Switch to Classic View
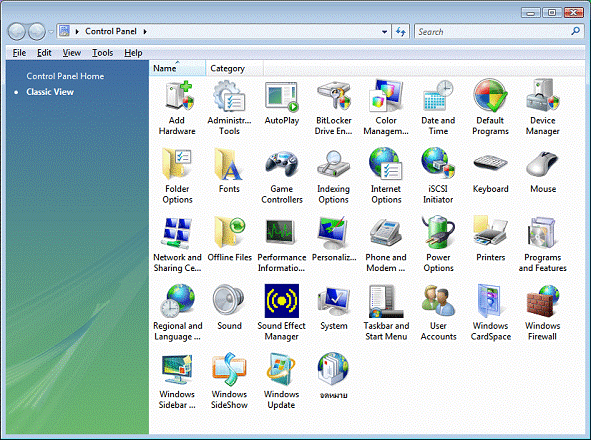The image size is (591, 440). [x=50, y=92]
